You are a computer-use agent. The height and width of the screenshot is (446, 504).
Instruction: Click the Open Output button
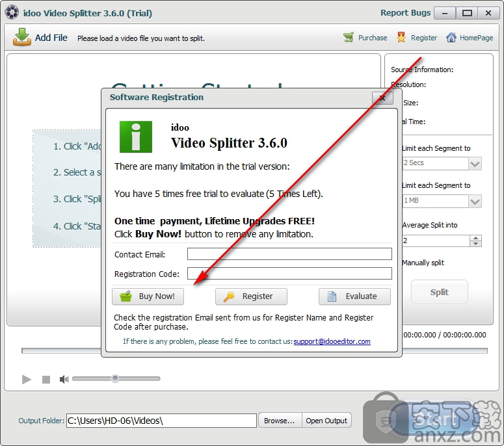tap(326, 420)
